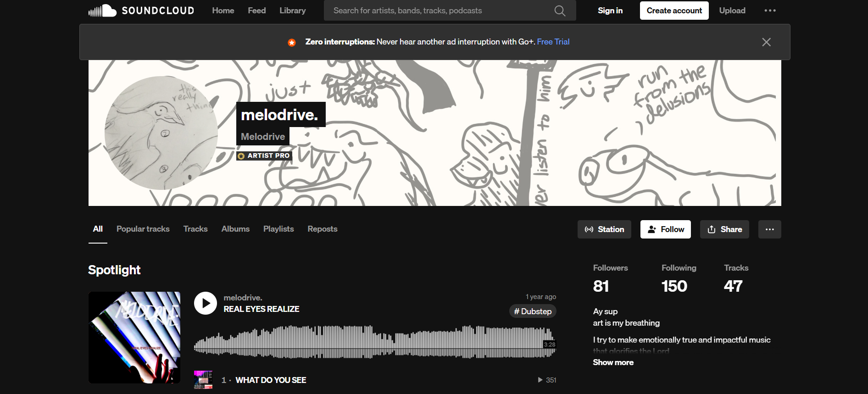Click the melodrive. artist name above track
This screenshot has height=394, width=868.
tap(243, 298)
